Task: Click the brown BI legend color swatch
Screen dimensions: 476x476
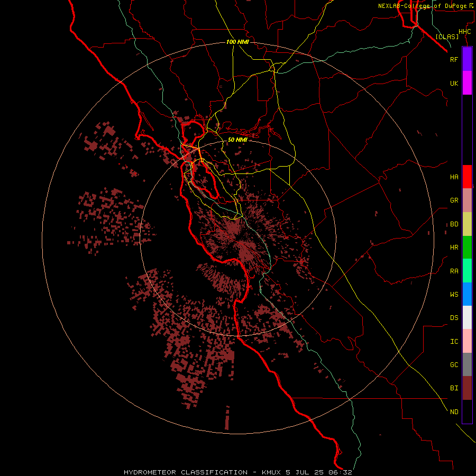Action: pos(467,388)
